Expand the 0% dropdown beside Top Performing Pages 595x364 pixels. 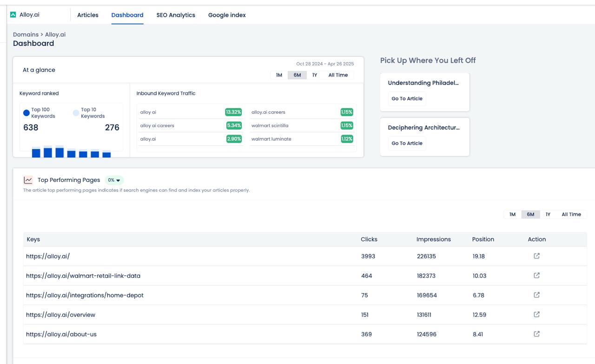(x=114, y=180)
